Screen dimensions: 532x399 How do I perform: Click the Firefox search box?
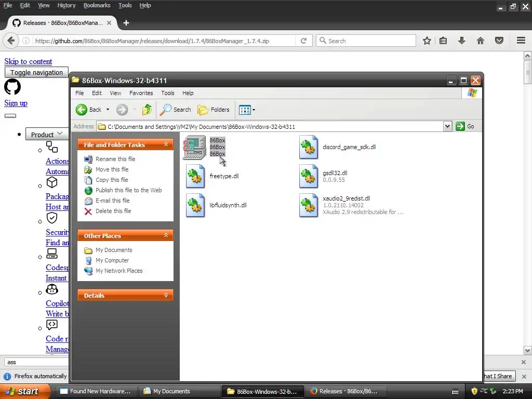(x=366, y=41)
